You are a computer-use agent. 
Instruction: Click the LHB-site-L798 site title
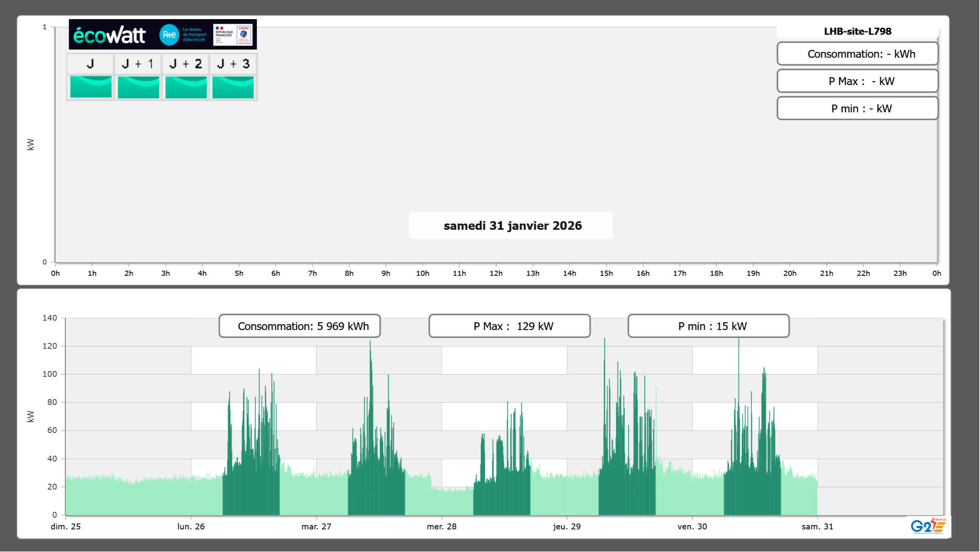coord(857,32)
